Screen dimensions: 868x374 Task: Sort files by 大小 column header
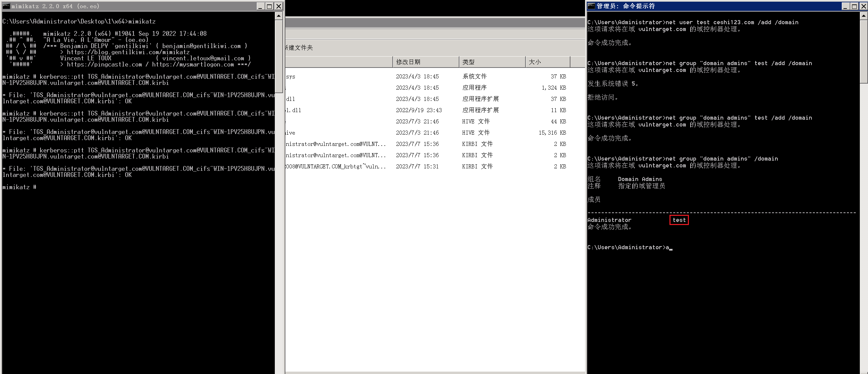tap(548, 62)
